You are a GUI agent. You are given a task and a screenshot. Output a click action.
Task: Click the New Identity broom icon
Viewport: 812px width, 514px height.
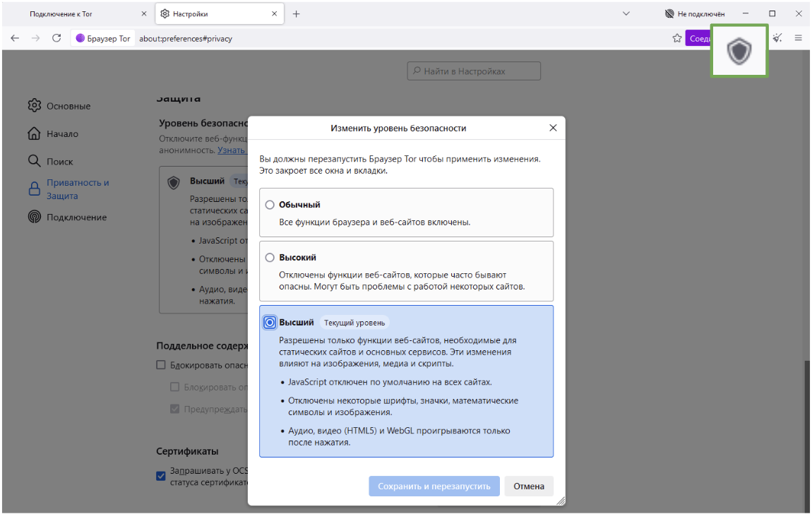pyautogui.click(x=777, y=38)
